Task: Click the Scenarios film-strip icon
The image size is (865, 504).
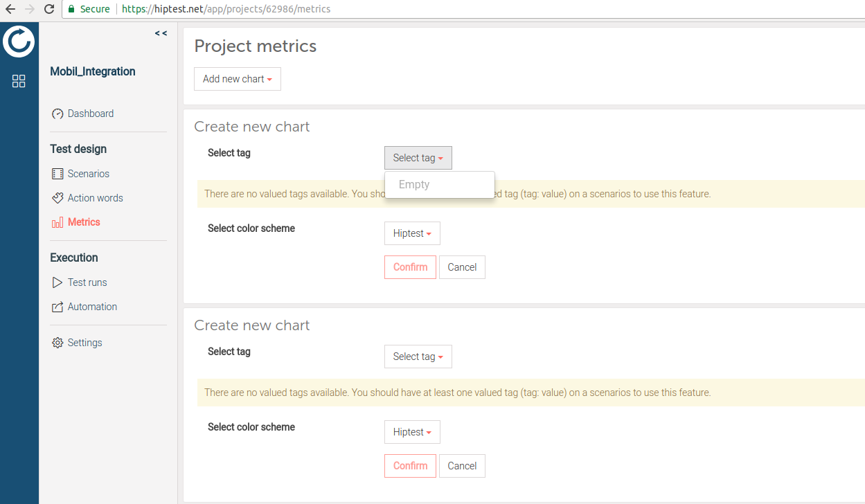Action: tap(57, 174)
